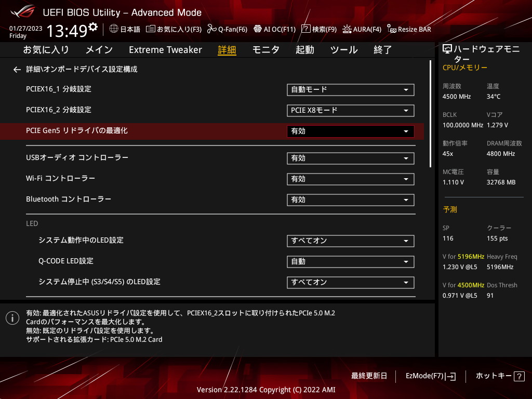
Task: Click the Q-Fan fan icon
Action: [212, 29]
